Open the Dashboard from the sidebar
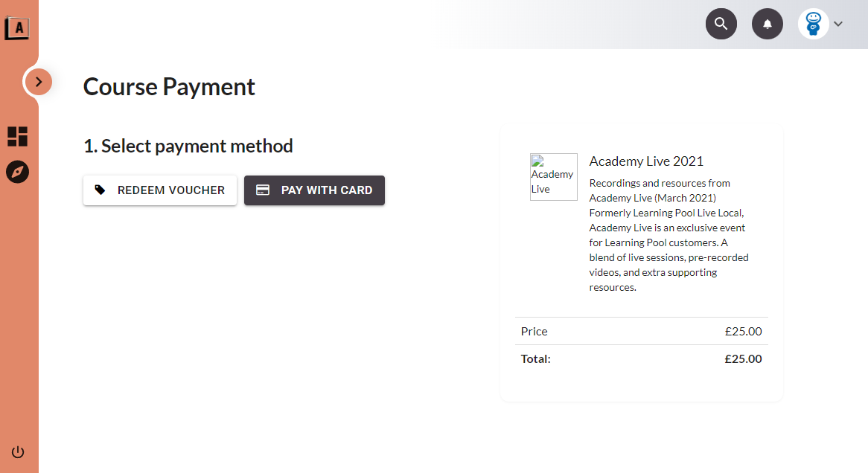 [18, 136]
